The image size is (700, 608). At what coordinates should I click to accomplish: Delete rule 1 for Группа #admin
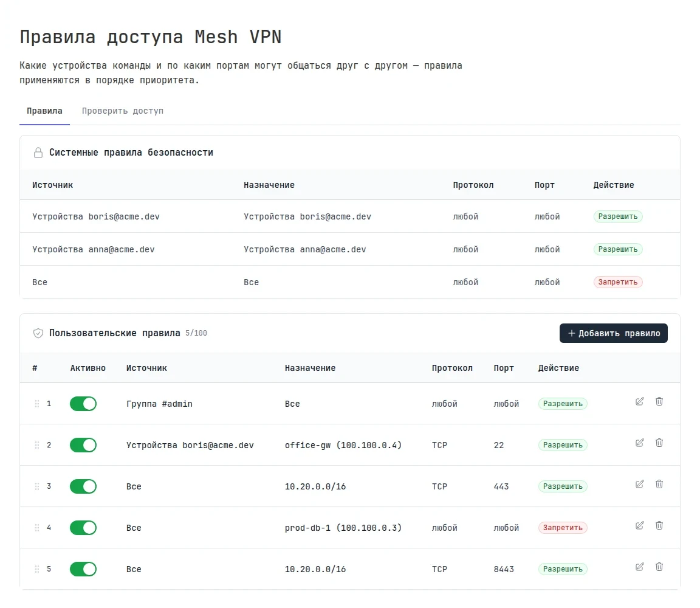tap(659, 401)
